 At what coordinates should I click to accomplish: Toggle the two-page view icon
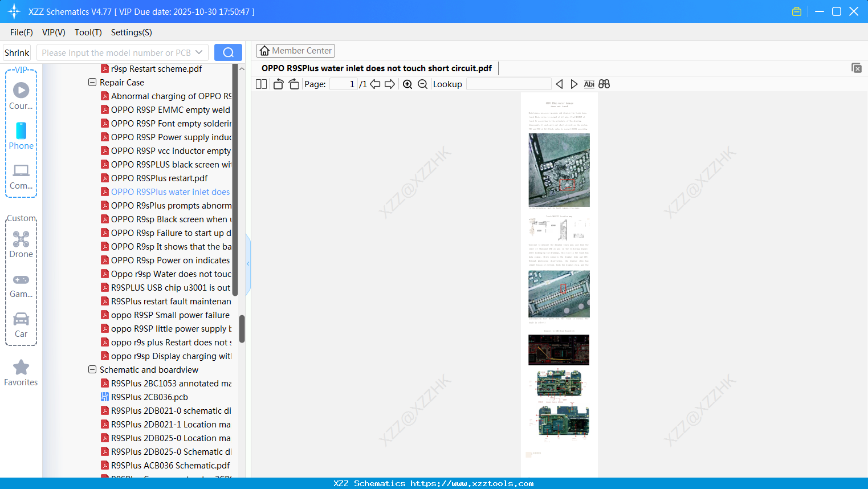[x=262, y=84]
